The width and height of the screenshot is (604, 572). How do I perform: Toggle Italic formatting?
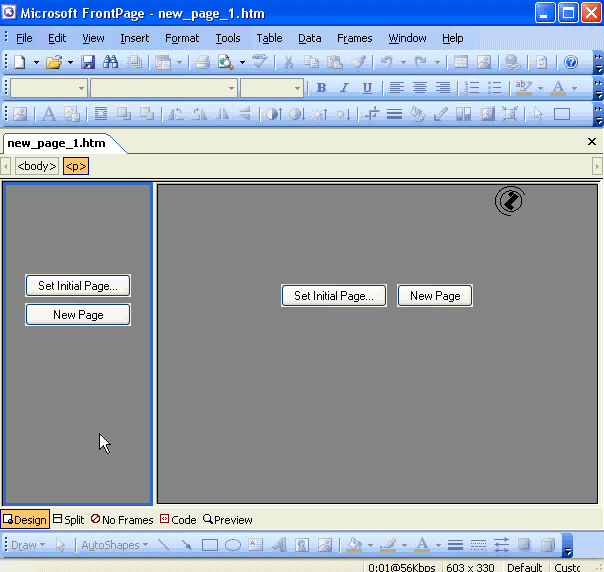(x=344, y=88)
